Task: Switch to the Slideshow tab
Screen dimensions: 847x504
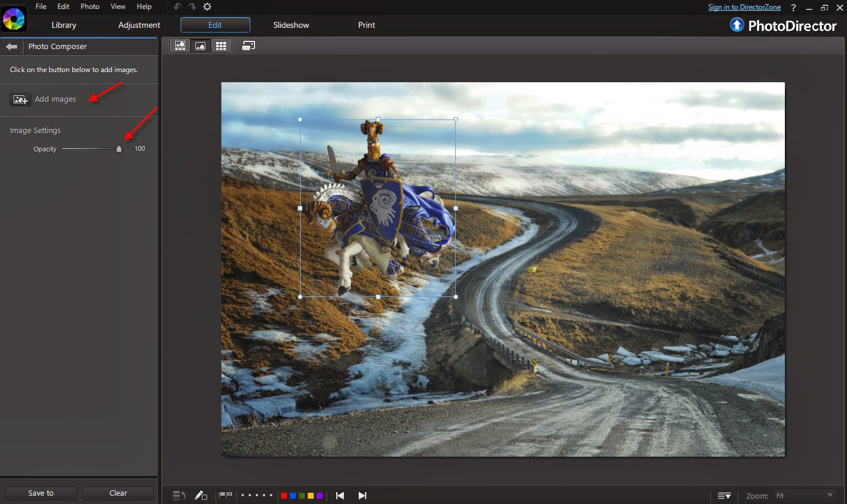Action: click(291, 25)
